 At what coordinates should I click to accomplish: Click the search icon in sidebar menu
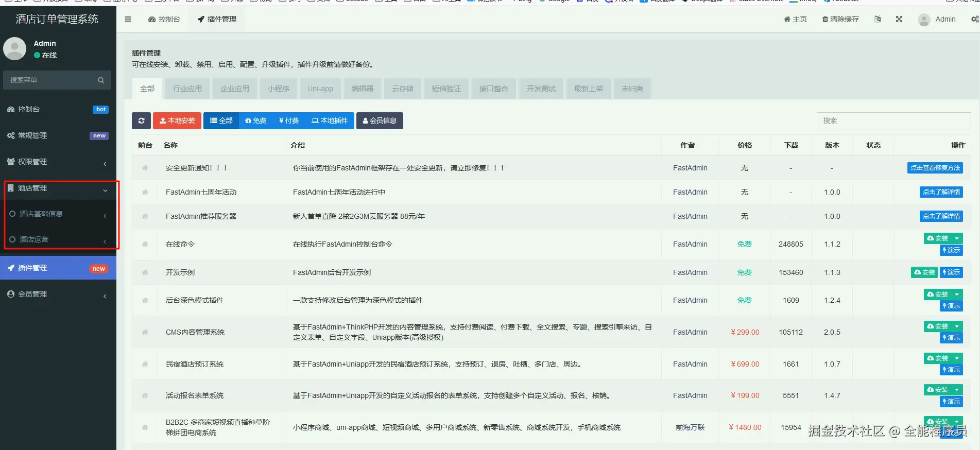101,80
